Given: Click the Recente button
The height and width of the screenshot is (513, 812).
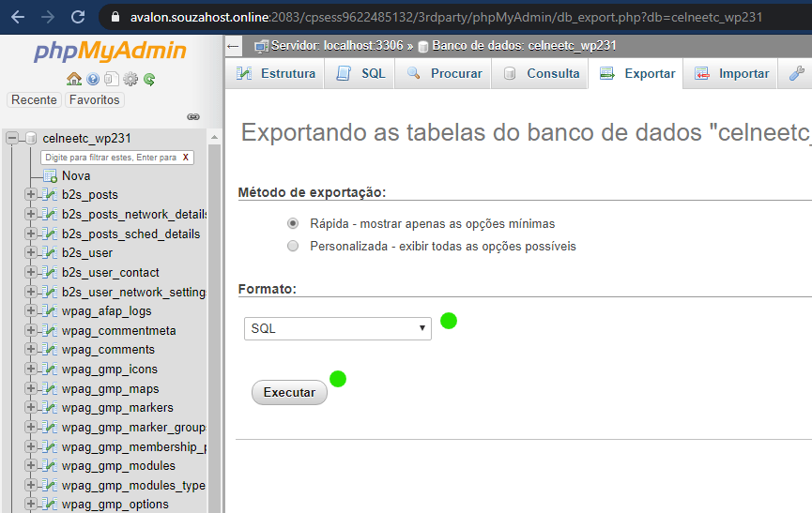Looking at the screenshot, I should click(34, 99).
